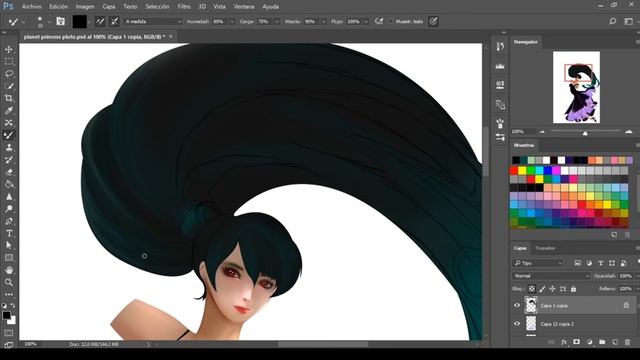The image size is (640, 360).
Task: Check the 'Muestr. todo' checkbox
Action: coord(391,21)
